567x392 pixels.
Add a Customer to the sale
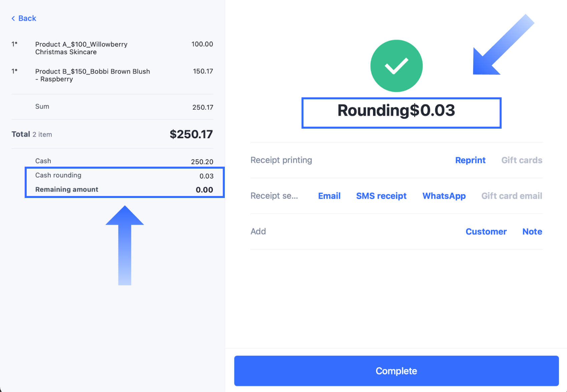pyautogui.click(x=486, y=232)
